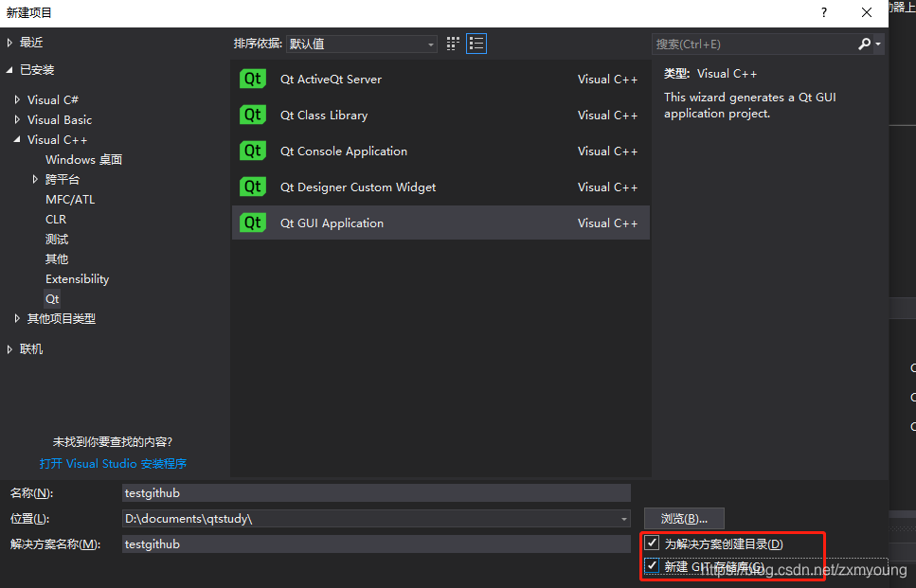Image resolution: width=916 pixels, height=588 pixels.
Task: Click the Qt Class Library icon
Action: [x=252, y=115]
